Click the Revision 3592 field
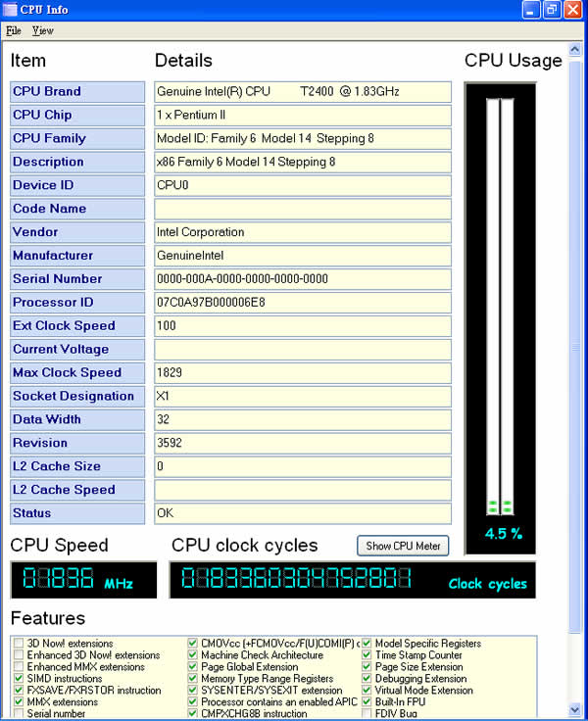 [303, 443]
